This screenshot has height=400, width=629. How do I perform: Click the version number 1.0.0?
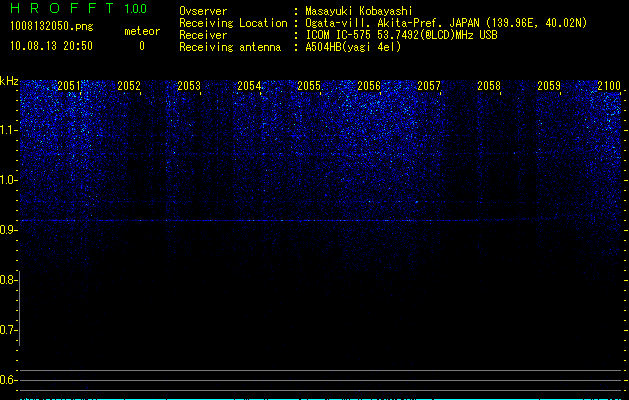click(x=136, y=9)
